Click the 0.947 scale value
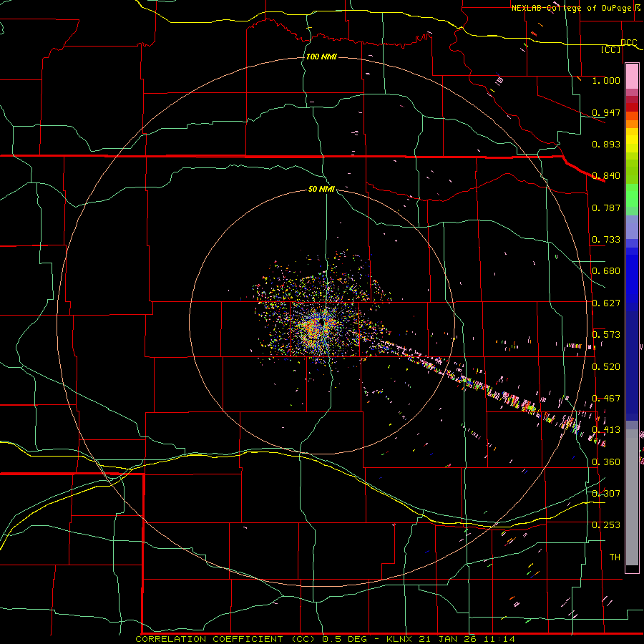The image size is (644, 644). (x=606, y=112)
